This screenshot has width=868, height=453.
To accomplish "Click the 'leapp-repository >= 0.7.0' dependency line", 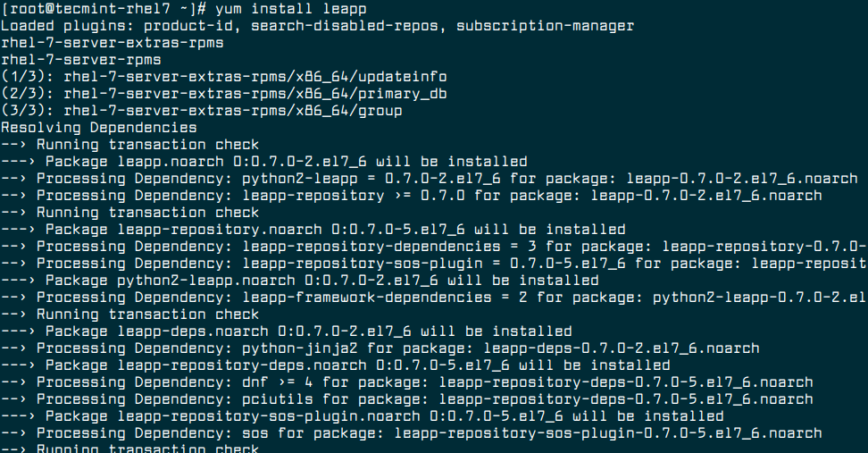I will (412, 196).
